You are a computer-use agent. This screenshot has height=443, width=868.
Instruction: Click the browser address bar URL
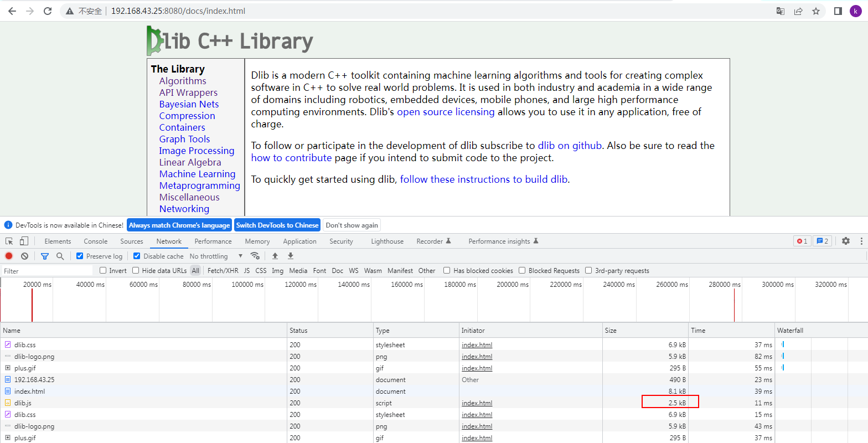178,11
